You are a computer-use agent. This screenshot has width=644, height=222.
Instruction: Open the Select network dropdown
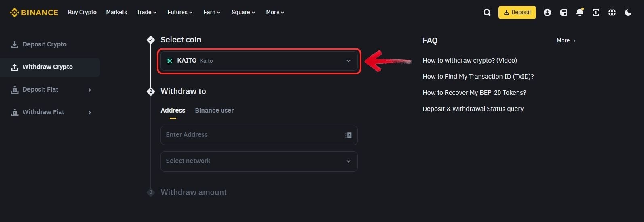coord(259,161)
